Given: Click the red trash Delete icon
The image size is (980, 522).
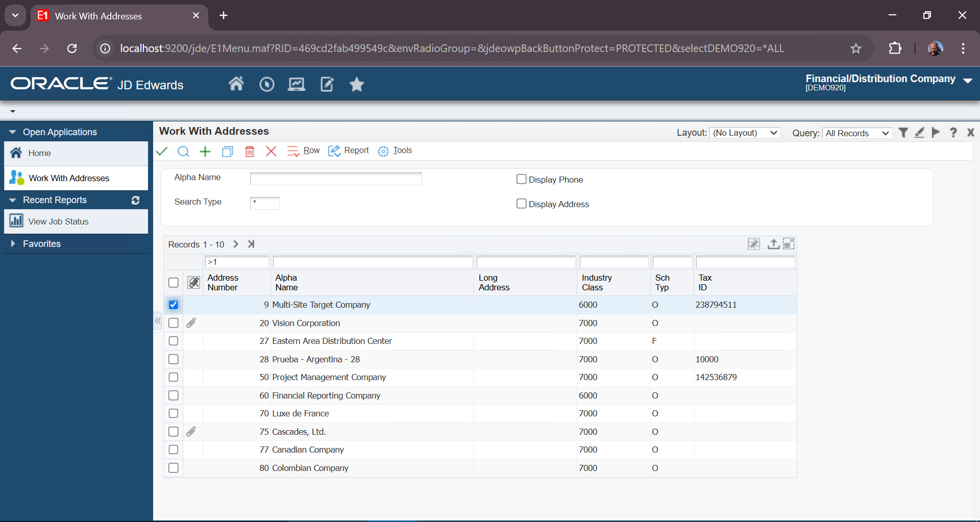Looking at the screenshot, I should [x=250, y=151].
